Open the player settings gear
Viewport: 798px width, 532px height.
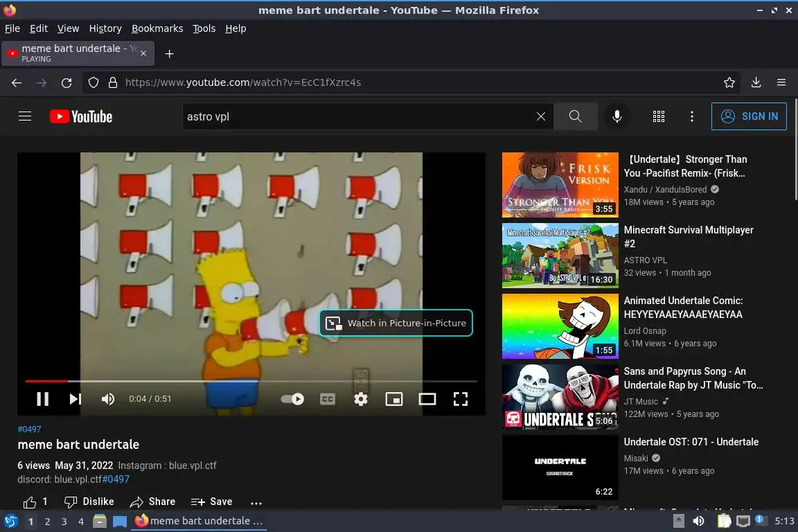[361, 399]
